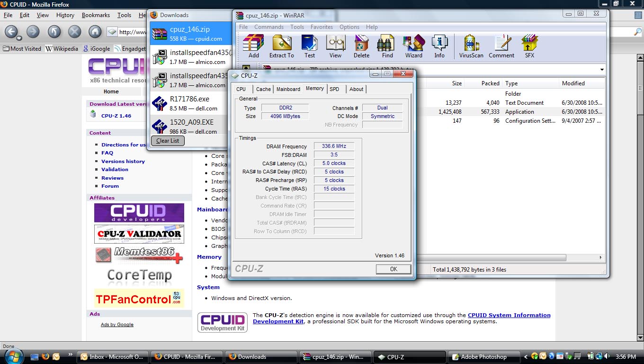Image resolution: width=644 pixels, height=364 pixels.
Task: Open Firefox back history dropdown arrow
Action: point(19,37)
